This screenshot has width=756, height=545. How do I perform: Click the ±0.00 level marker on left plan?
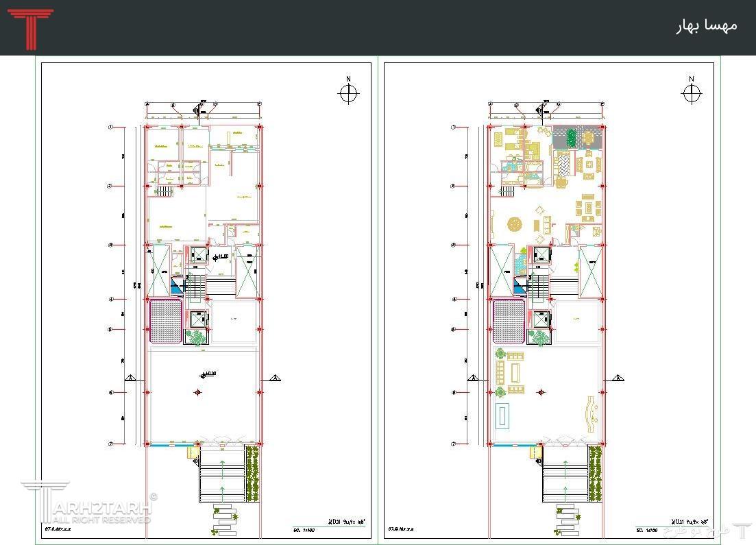coord(207,374)
